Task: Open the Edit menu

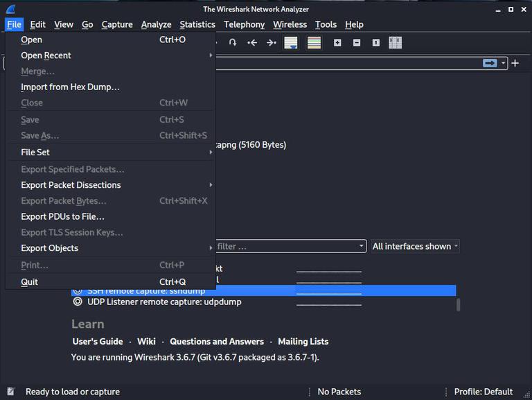Action: 37,24
